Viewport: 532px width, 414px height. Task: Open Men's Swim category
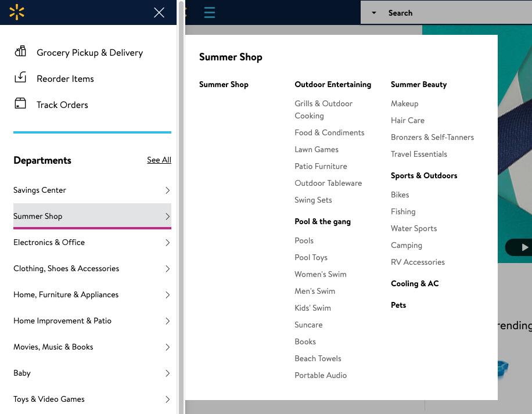coord(315,291)
